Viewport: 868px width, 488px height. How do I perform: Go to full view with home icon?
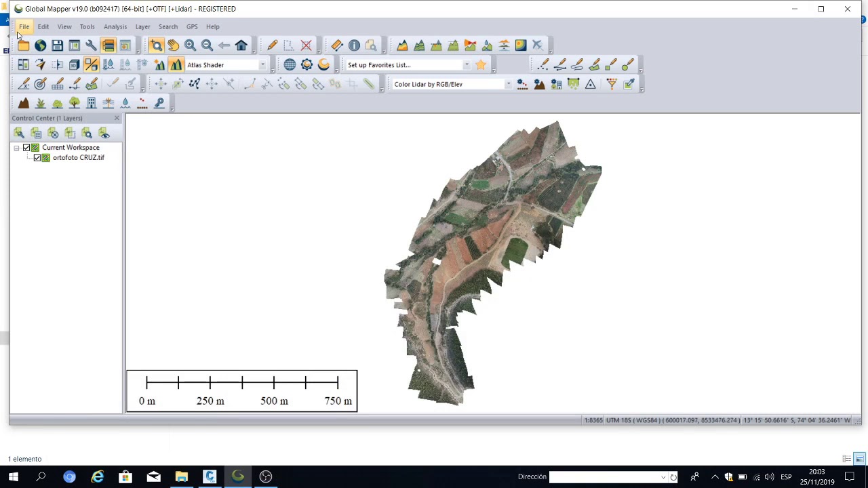click(241, 45)
